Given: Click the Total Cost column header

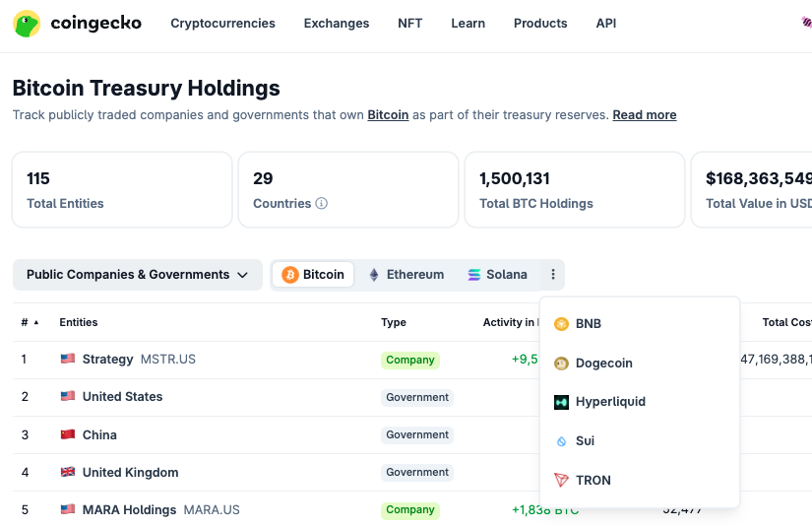Looking at the screenshot, I should tap(786, 322).
